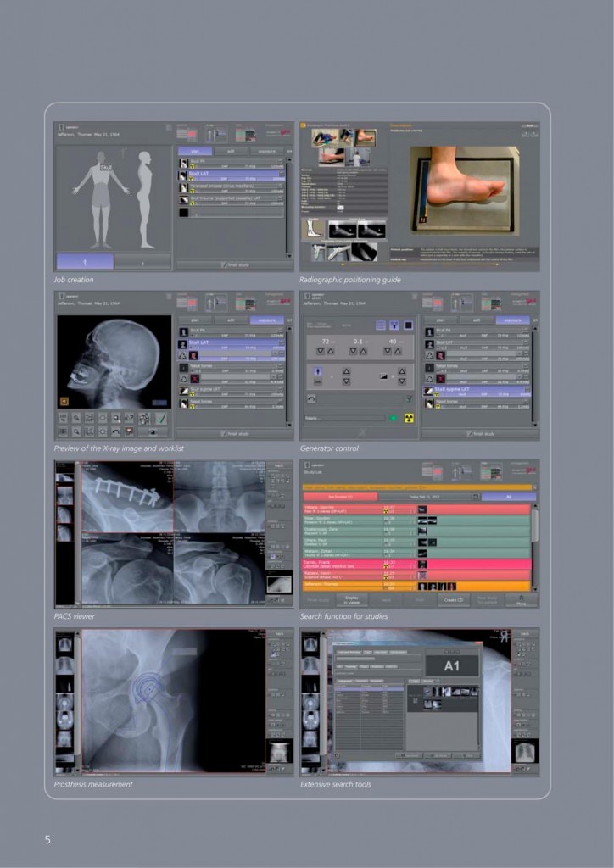614x868 pixels.
Task: Select the All filter in study list
Action: [x=508, y=497]
